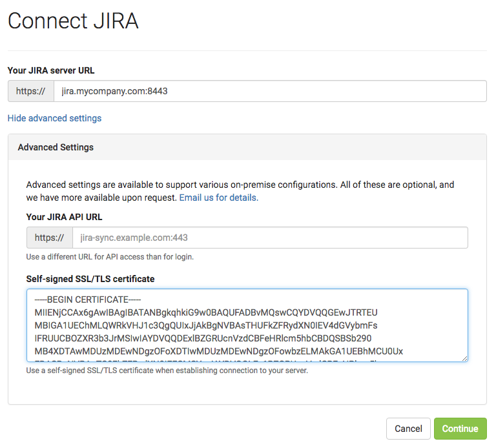Screen dimensions: 496x448
Task: Click hint about self-signed certificate connection
Action: (167, 371)
